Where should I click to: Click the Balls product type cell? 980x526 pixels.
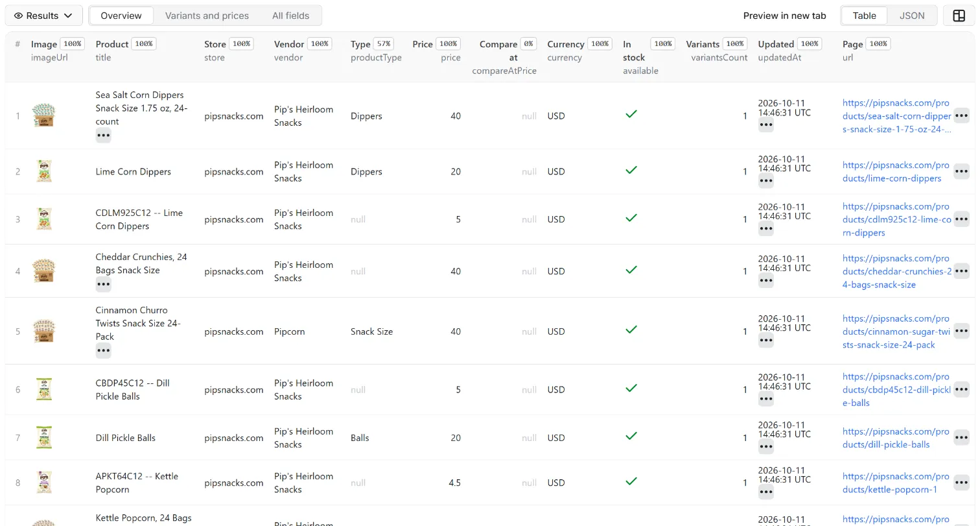pos(360,438)
